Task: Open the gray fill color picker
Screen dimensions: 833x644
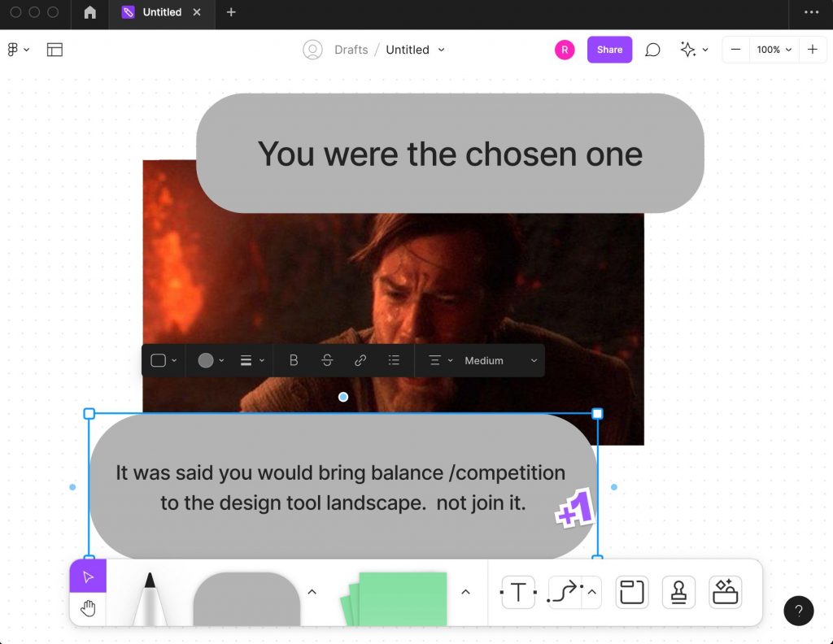Action: click(x=211, y=360)
